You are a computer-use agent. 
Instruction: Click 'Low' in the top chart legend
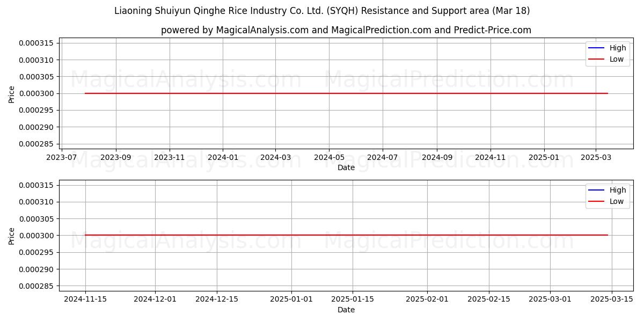(x=617, y=59)
